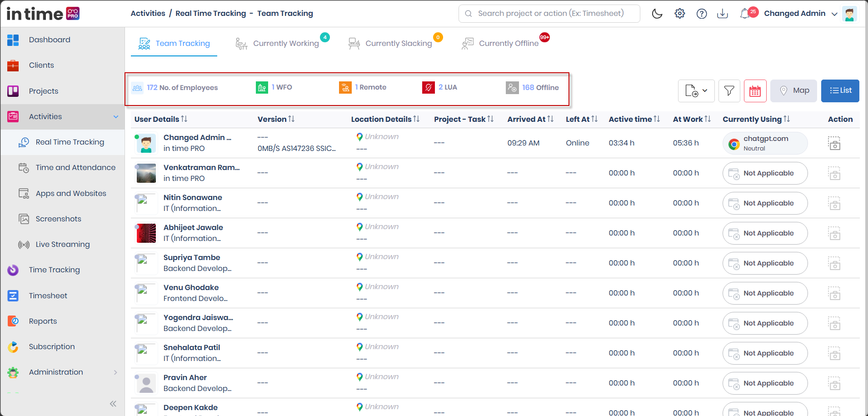The height and width of the screenshot is (416, 868).
Task: Switch to Map view
Action: pyautogui.click(x=793, y=91)
